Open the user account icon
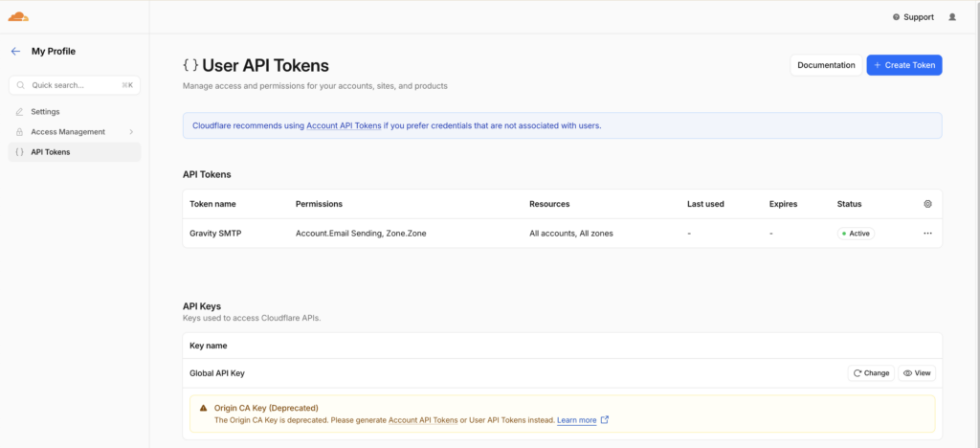This screenshot has height=448, width=980. point(952,17)
